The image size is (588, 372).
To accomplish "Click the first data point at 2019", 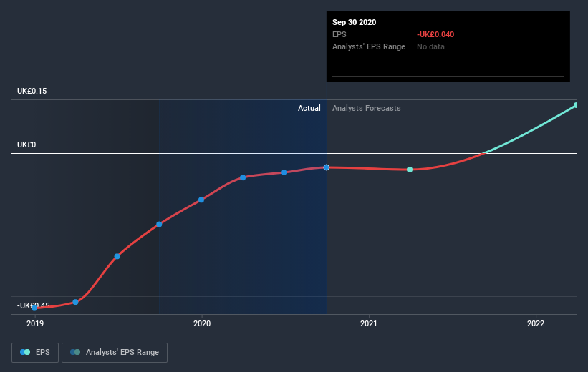I will pyautogui.click(x=34, y=308).
